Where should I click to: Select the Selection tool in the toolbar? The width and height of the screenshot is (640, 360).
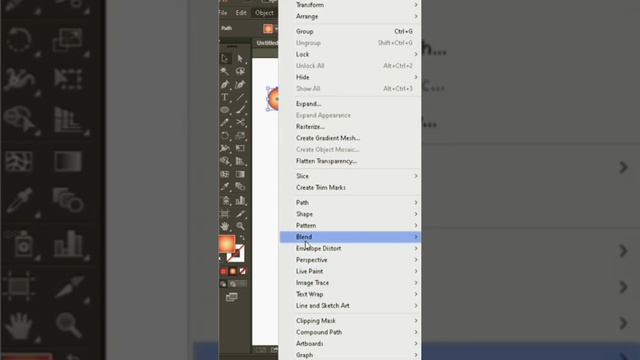coord(225,59)
